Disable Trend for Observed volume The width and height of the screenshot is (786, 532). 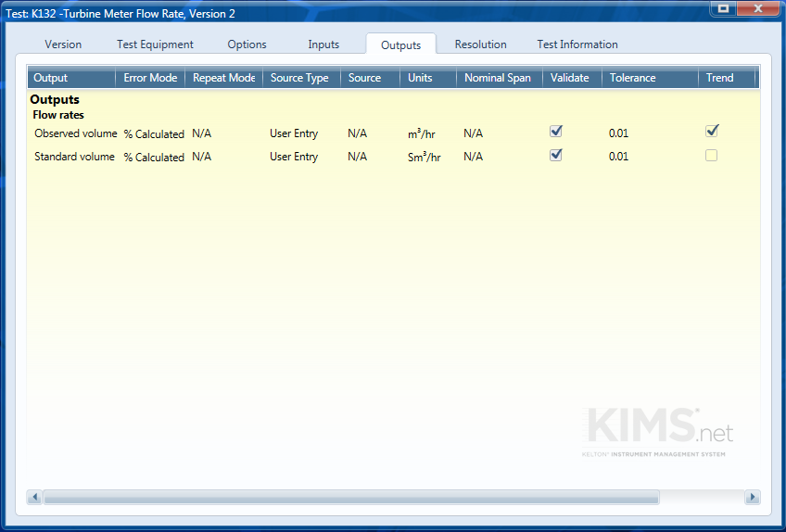pyautogui.click(x=711, y=132)
